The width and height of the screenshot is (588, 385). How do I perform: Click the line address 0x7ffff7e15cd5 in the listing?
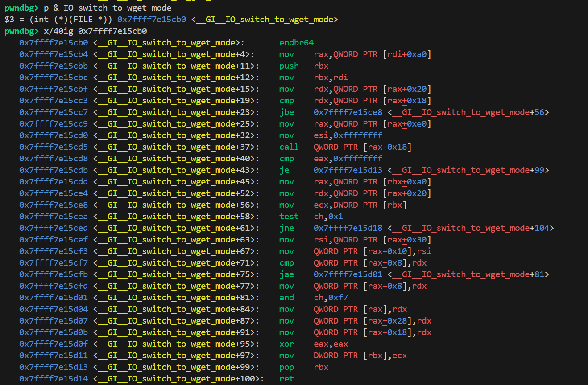coord(54,147)
